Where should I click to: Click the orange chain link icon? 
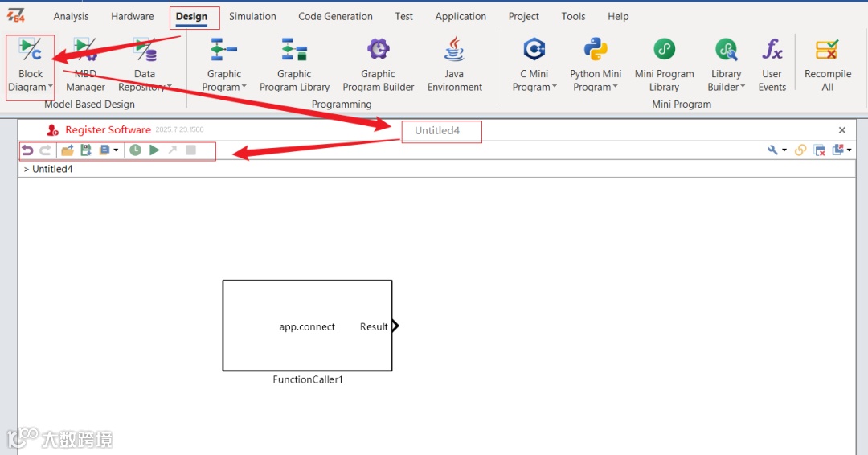[800, 150]
